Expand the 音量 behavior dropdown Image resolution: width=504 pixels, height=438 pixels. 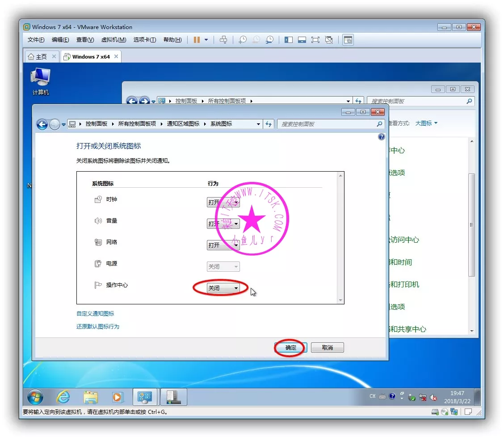223,224
